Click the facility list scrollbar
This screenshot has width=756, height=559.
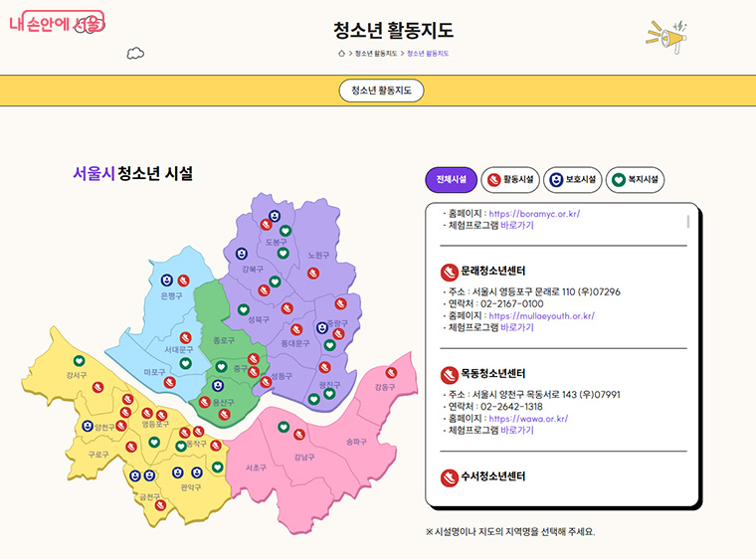click(x=687, y=222)
